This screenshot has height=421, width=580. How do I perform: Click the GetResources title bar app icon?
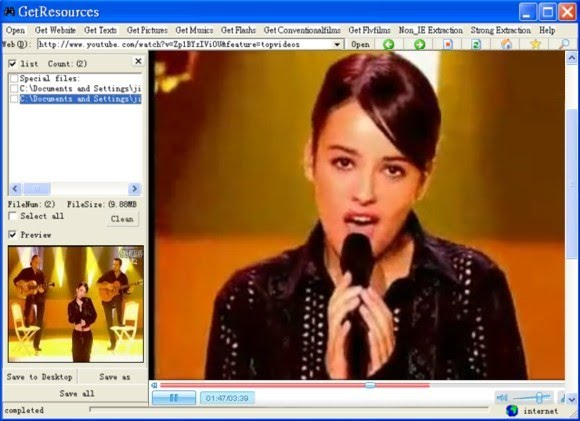click(9, 11)
